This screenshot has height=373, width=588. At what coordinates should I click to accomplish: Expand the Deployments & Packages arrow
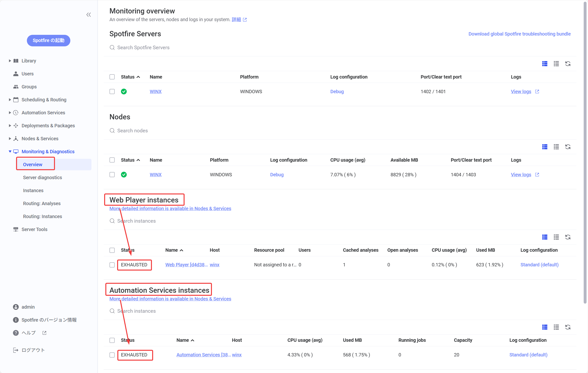coord(10,125)
